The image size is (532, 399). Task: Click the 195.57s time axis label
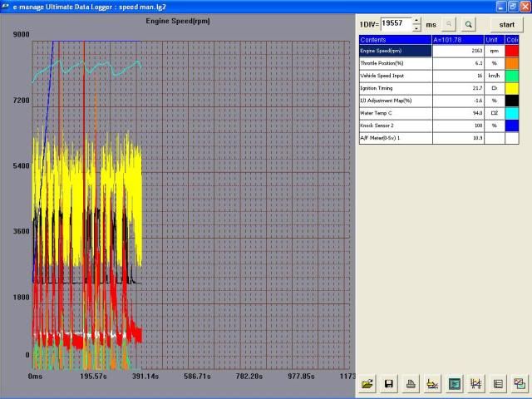click(x=93, y=377)
